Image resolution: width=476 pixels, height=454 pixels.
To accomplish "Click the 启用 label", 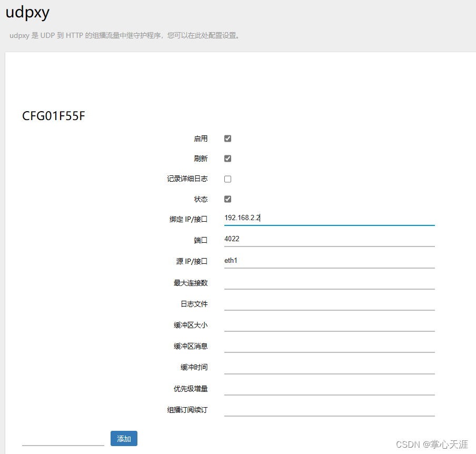I will [201, 139].
